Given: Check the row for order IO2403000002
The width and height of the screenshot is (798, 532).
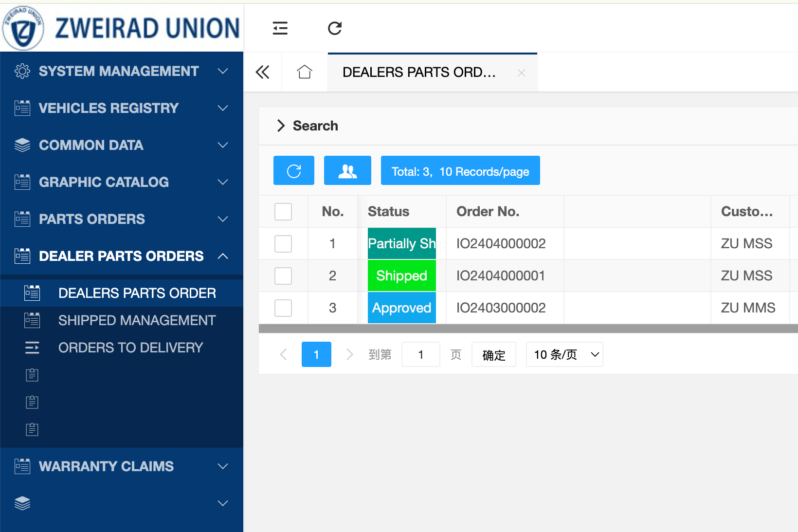Looking at the screenshot, I should pyautogui.click(x=283, y=308).
